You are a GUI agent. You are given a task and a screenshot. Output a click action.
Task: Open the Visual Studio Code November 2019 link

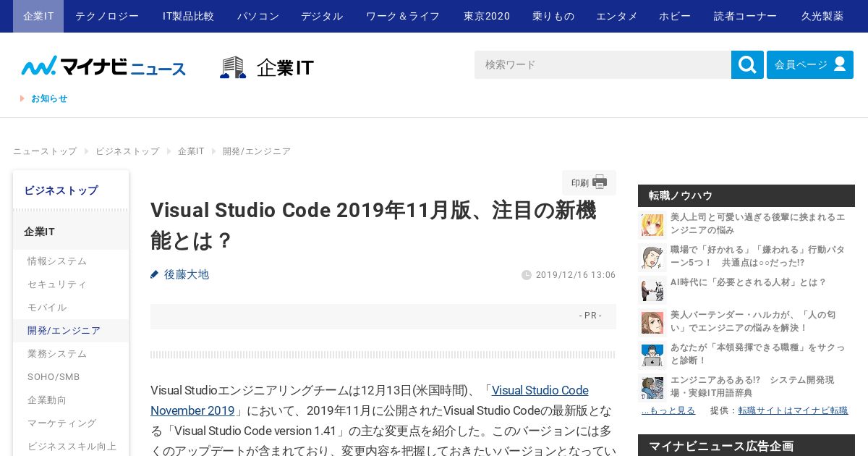click(x=370, y=400)
